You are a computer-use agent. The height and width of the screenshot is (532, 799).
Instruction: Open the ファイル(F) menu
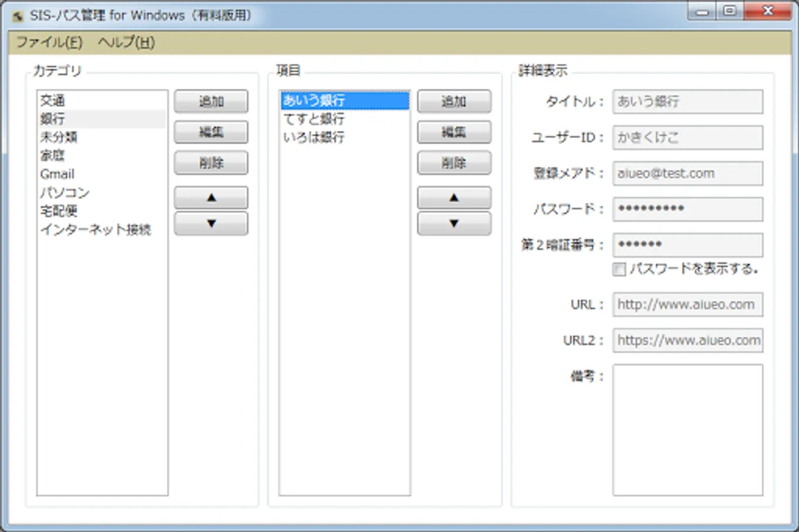[49, 42]
